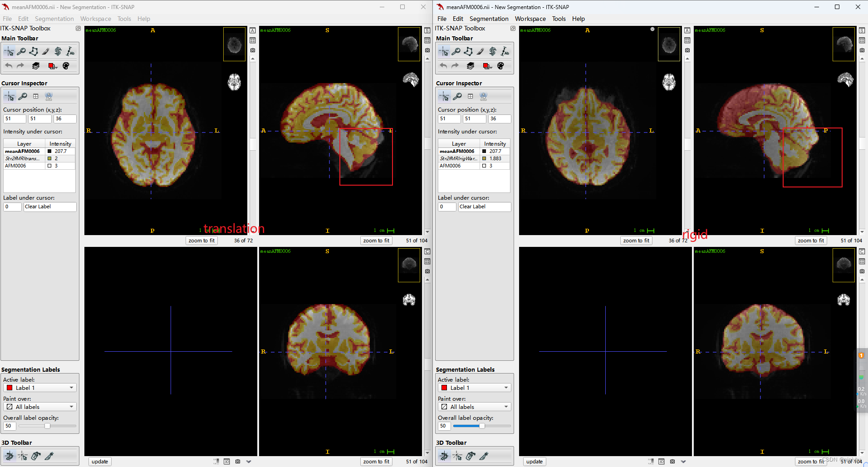Open Segmentation menu in left window
The width and height of the screenshot is (868, 467).
click(x=54, y=19)
